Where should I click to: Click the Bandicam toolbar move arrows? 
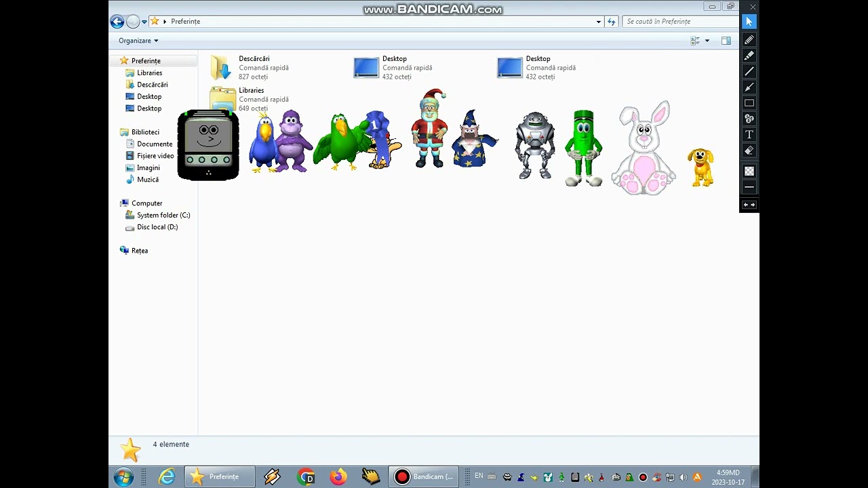pos(749,205)
